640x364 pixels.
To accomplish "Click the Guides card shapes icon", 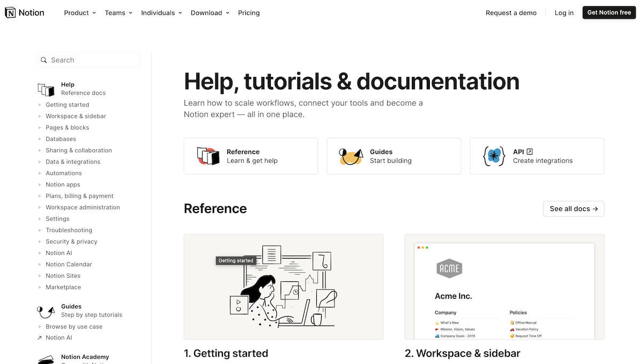I will 351,156.
